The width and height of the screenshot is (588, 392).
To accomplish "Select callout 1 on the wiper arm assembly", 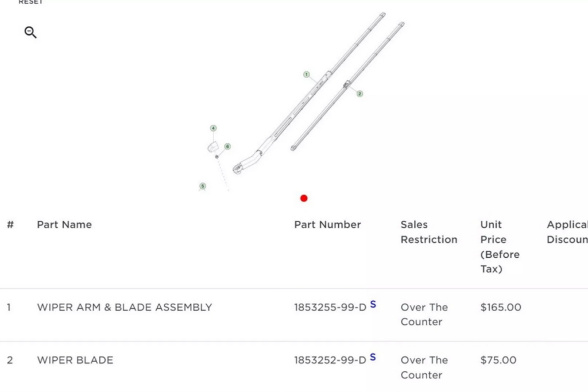I will coord(306,75).
